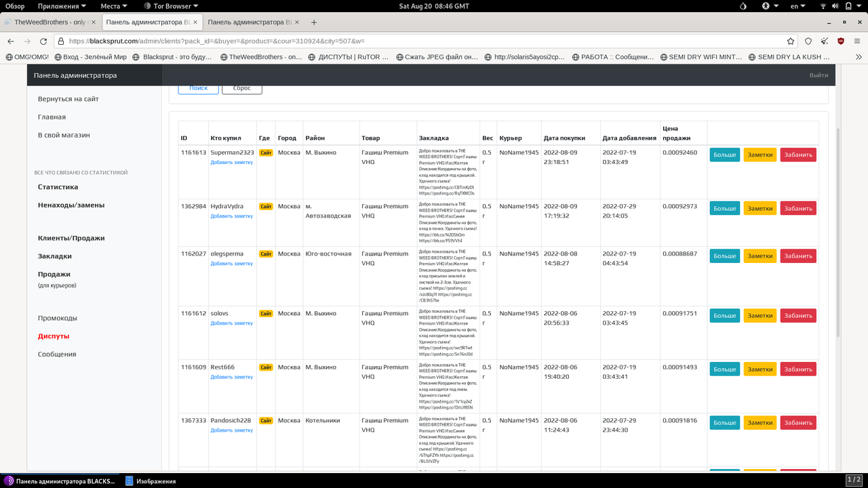
Task: Show more bookmarks with the double chevron
Action: 858,57
